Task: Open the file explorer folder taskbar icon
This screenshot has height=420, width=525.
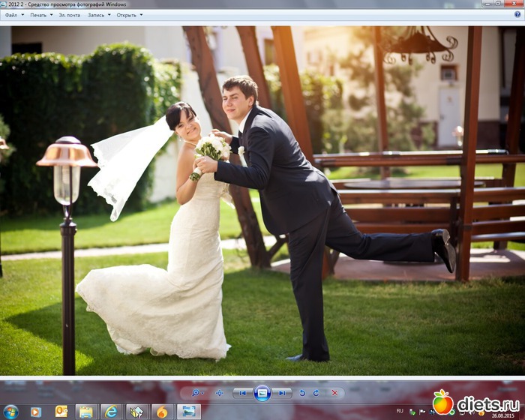Action: 85,411
